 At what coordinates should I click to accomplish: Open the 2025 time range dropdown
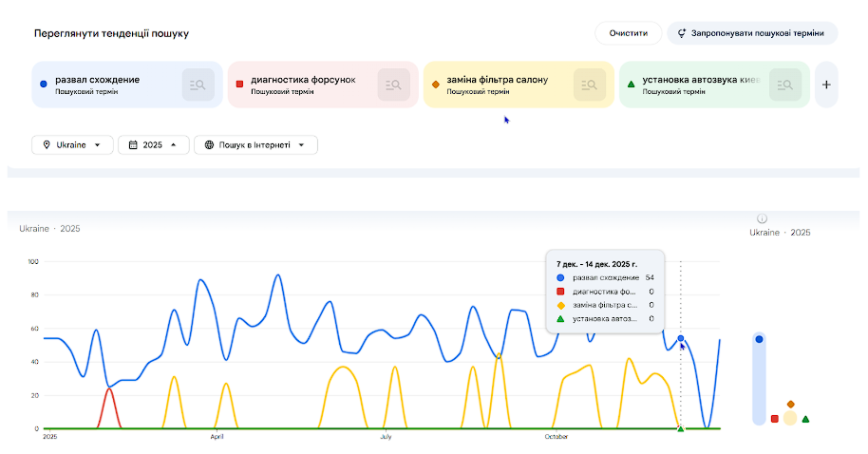click(x=153, y=145)
